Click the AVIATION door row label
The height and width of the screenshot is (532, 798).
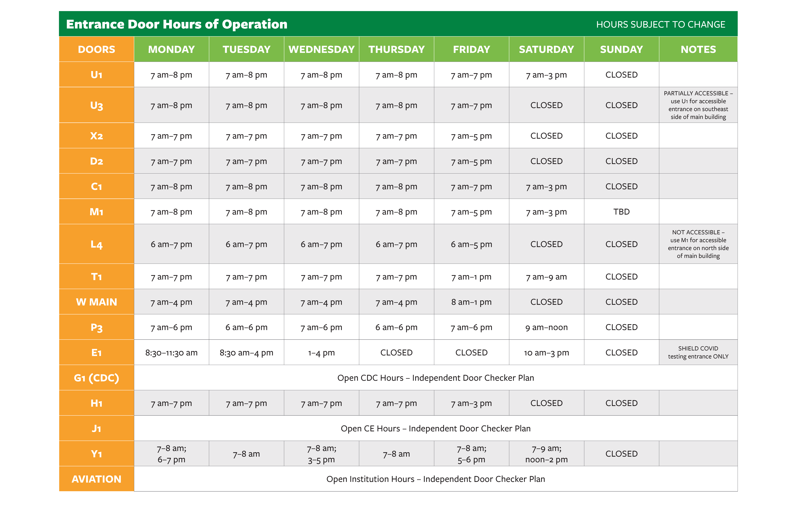97,479
